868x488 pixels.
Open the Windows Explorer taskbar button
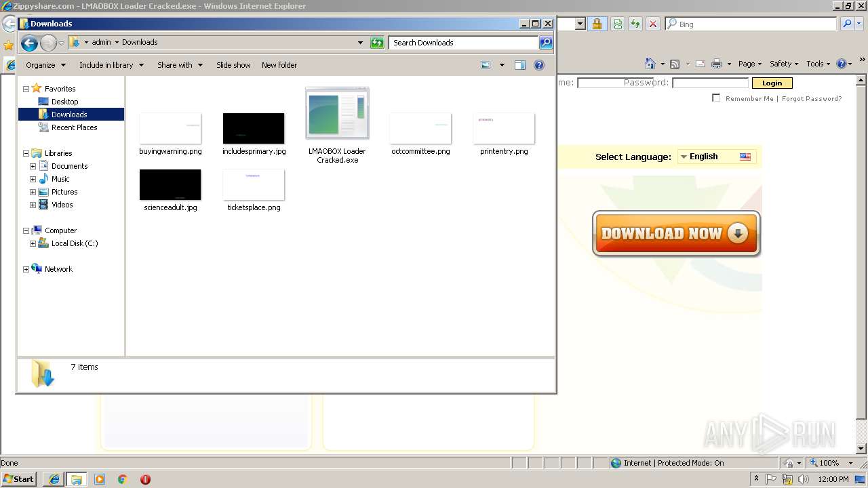tap(76, 479)
